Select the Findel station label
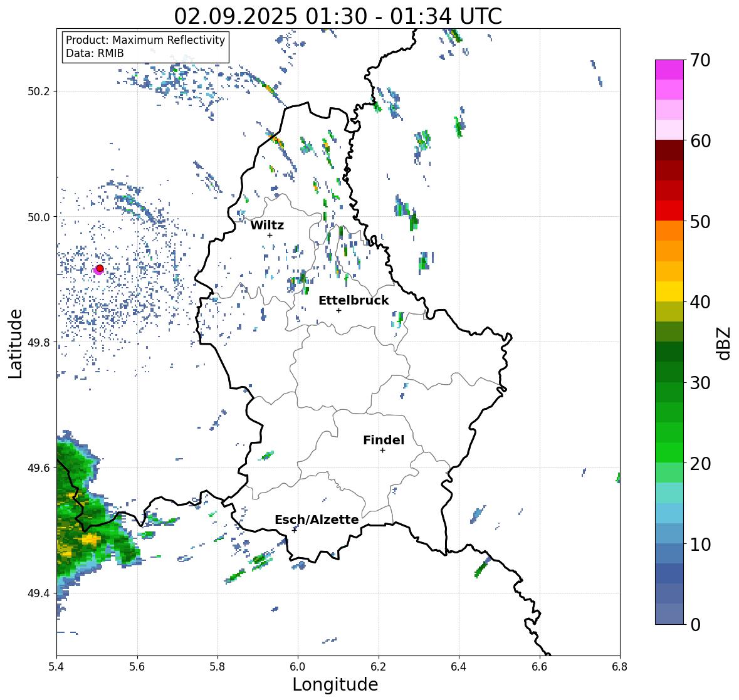Image resolution: width=739 pixels, height=700 pixels. pyautogui.click(x=384, y=440)
